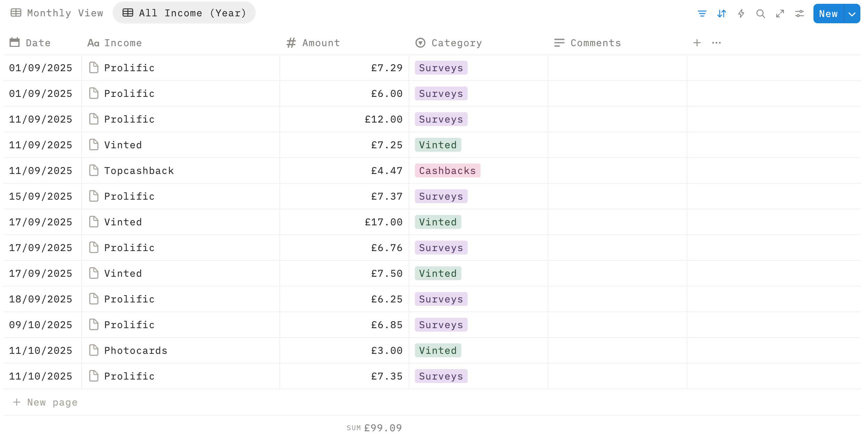Click the Date column header
The width and height of the screenshot is (868, 441).
click(x=38, y=43)
